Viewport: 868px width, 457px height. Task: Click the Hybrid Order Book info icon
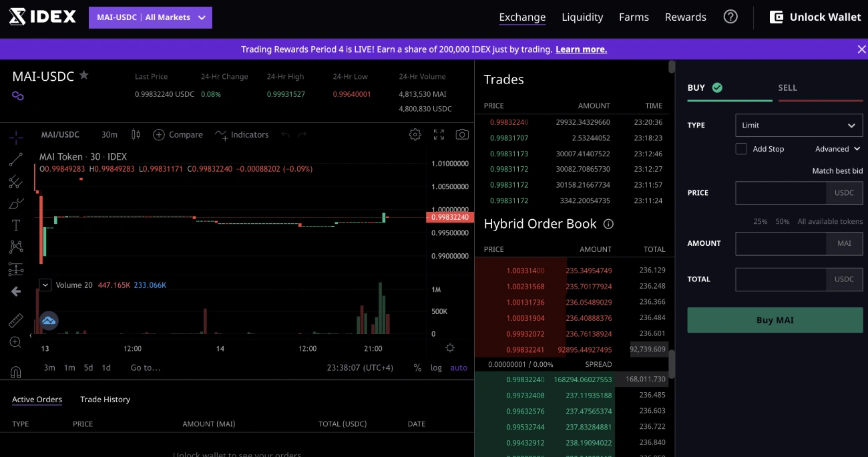point(608,224)
